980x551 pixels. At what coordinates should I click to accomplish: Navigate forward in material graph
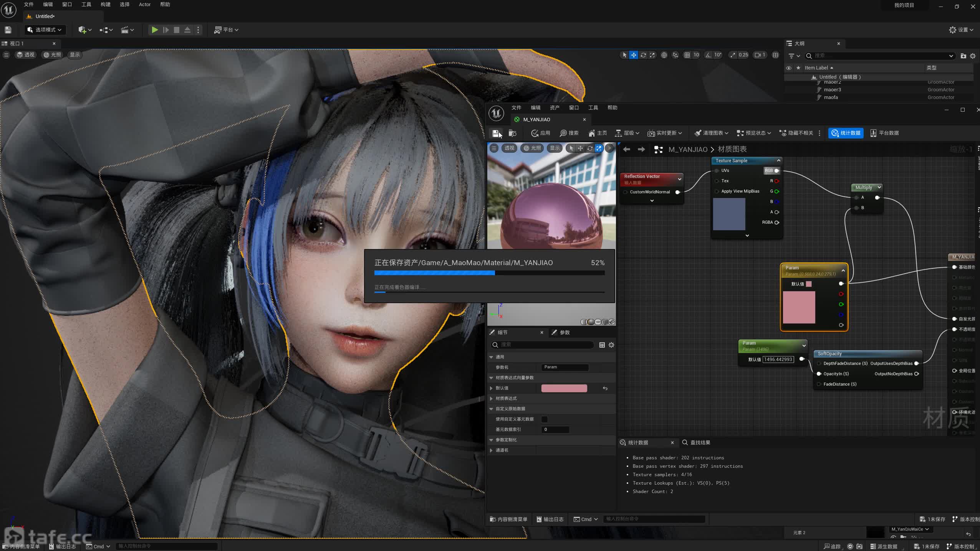641,149
